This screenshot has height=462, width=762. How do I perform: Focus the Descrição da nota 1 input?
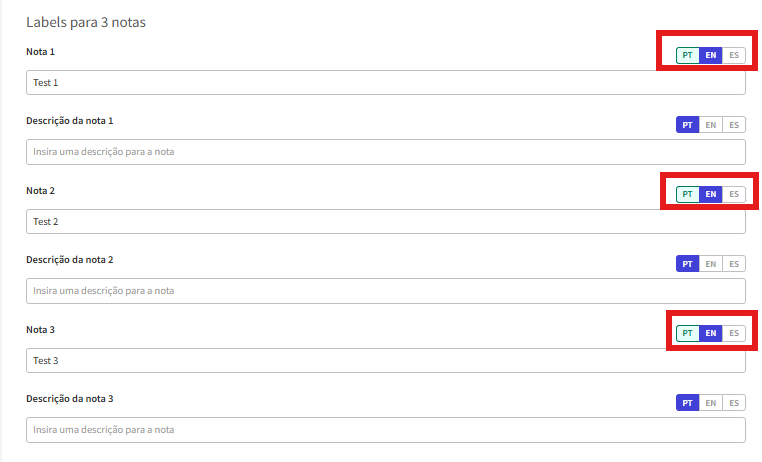(x=385, y=152)
